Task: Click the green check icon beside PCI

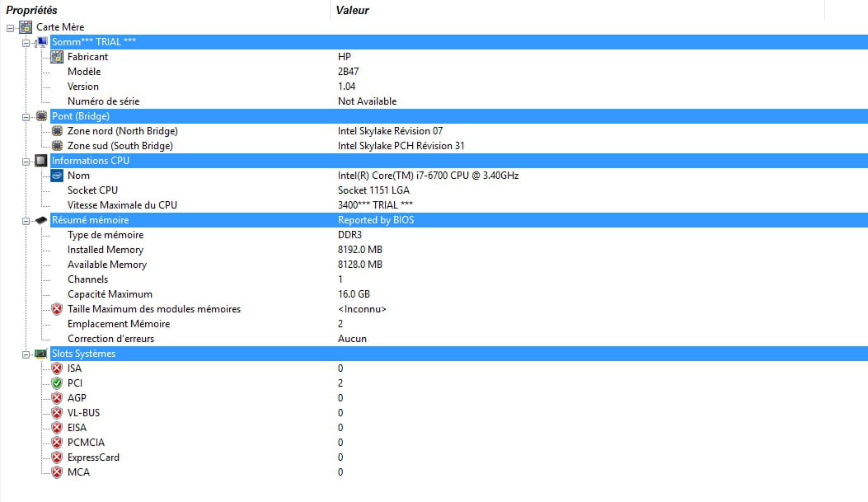Action: click(56, 383)
